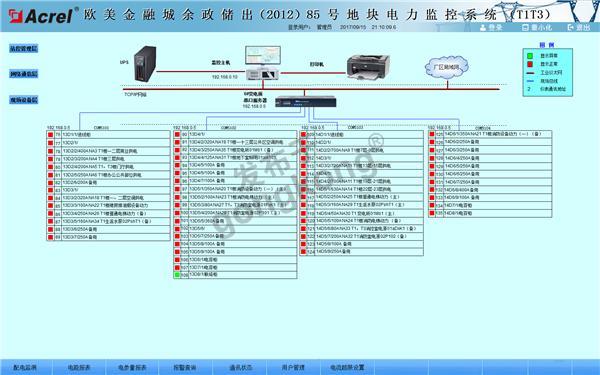
Task: Click the 退出 exit icon in header
Action: point(571,28)
